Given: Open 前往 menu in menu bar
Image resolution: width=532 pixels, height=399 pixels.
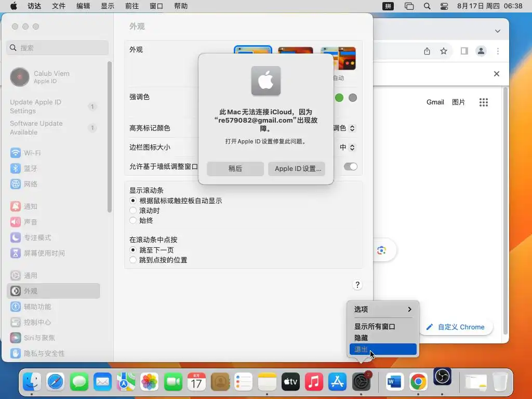Looking at the screenshot, I should pos(131,6).
